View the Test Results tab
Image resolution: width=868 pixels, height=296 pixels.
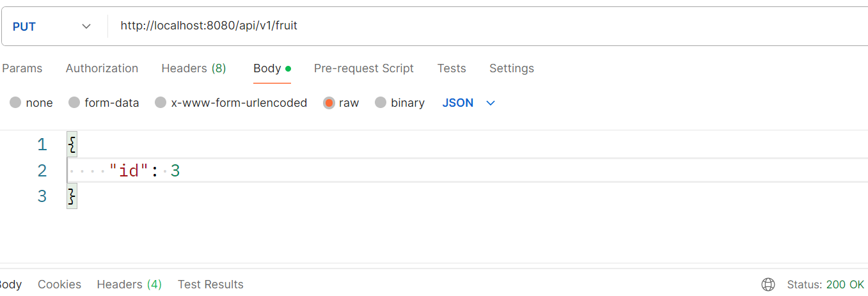pyautogui.click(x=210, y=284)
